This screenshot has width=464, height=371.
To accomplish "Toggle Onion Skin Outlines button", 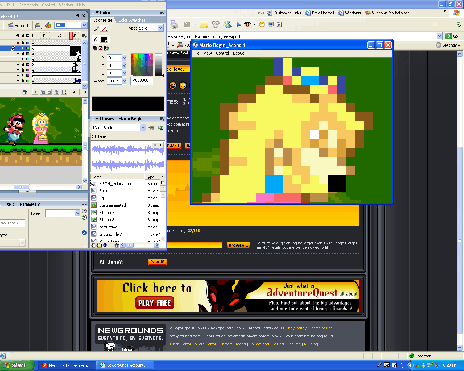I will pos(49,92).
